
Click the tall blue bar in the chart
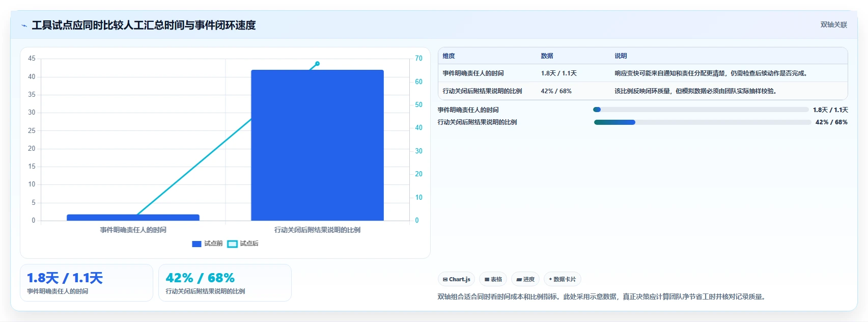pos(317,145)
